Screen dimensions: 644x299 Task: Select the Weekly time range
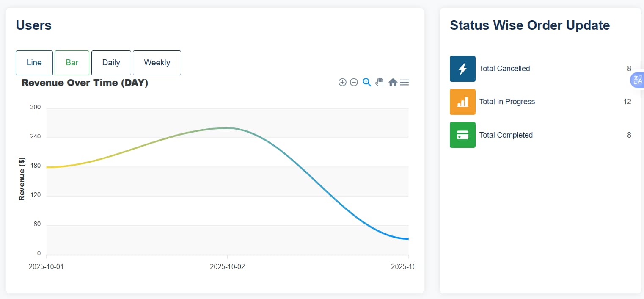pos(157,63)
